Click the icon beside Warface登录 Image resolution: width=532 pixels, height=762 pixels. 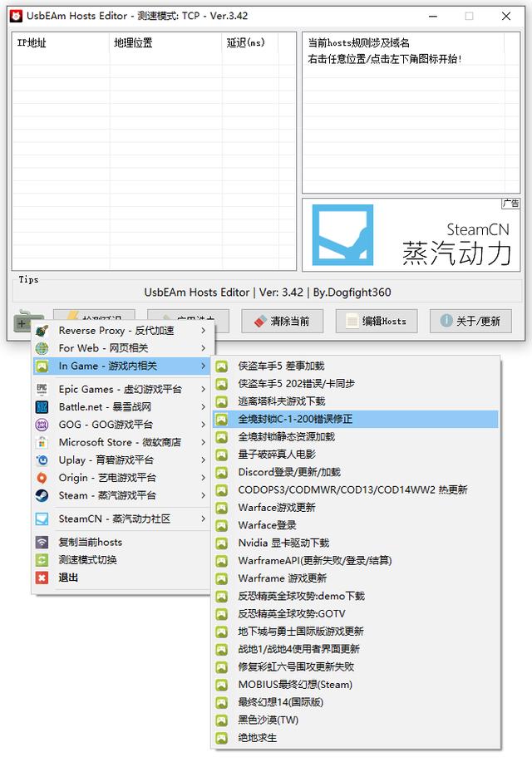(222, 525)
